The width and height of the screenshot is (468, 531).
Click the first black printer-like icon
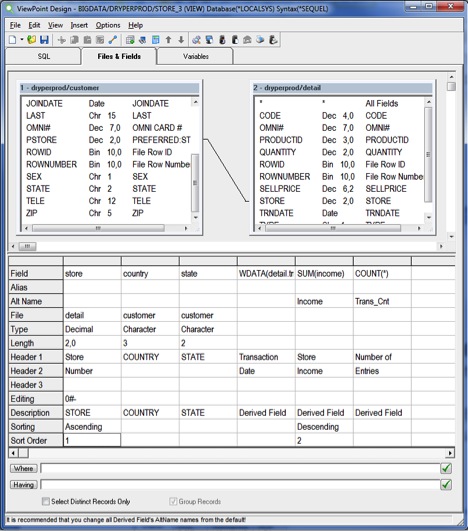click(x=222, y=40)
